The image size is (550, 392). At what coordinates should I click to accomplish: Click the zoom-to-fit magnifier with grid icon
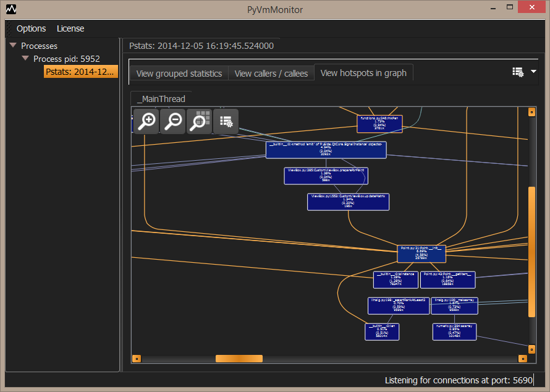point(200,121)
